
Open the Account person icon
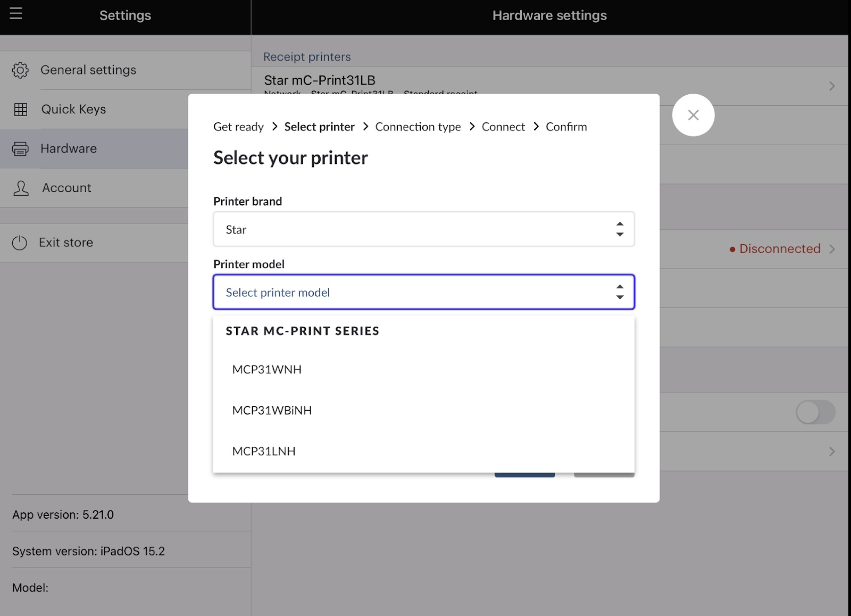pyautogui.click(x=20, y=188)
